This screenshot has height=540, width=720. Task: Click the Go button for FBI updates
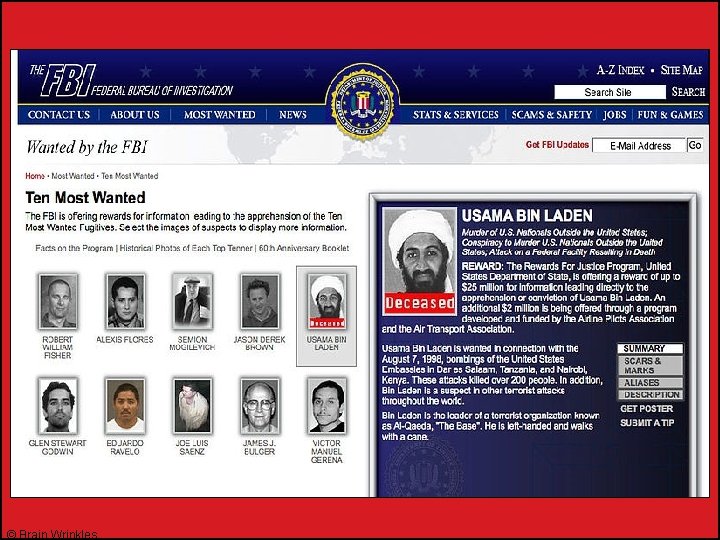pyautogui.click(x=695, y=146)
